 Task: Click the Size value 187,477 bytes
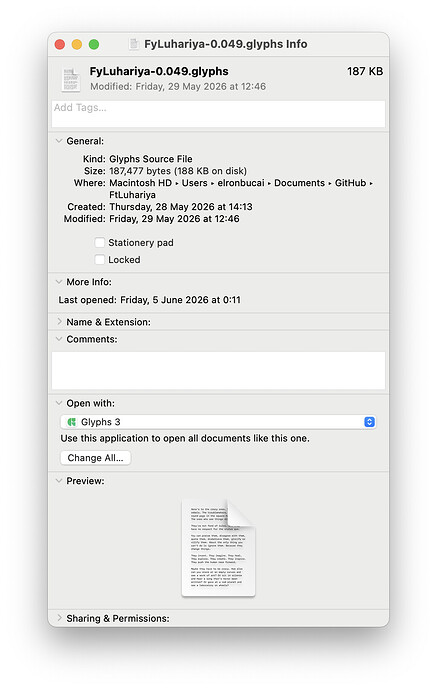click(178, 171)
